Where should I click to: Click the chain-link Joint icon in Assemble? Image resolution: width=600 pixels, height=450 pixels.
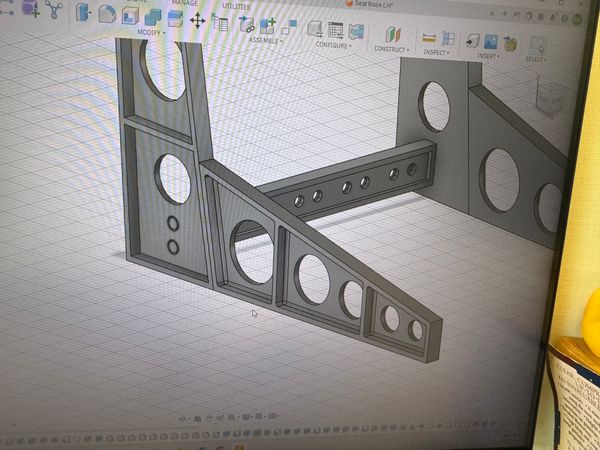pos(246,24)
